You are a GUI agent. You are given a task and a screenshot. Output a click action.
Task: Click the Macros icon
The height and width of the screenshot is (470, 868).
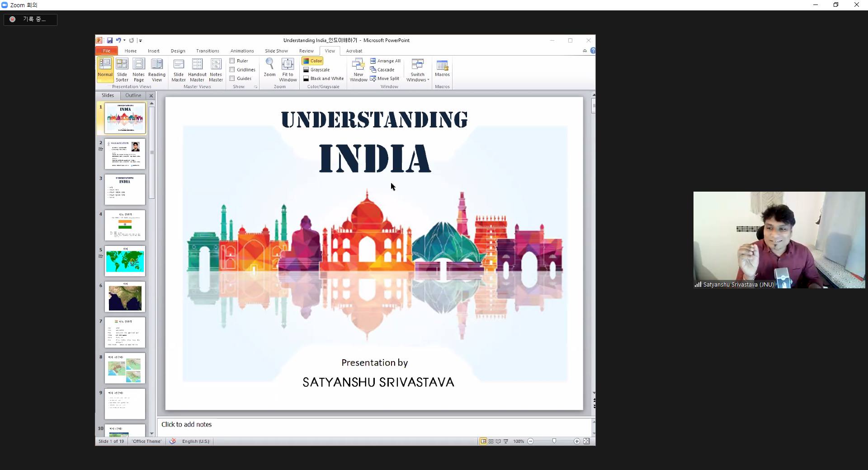442,68
